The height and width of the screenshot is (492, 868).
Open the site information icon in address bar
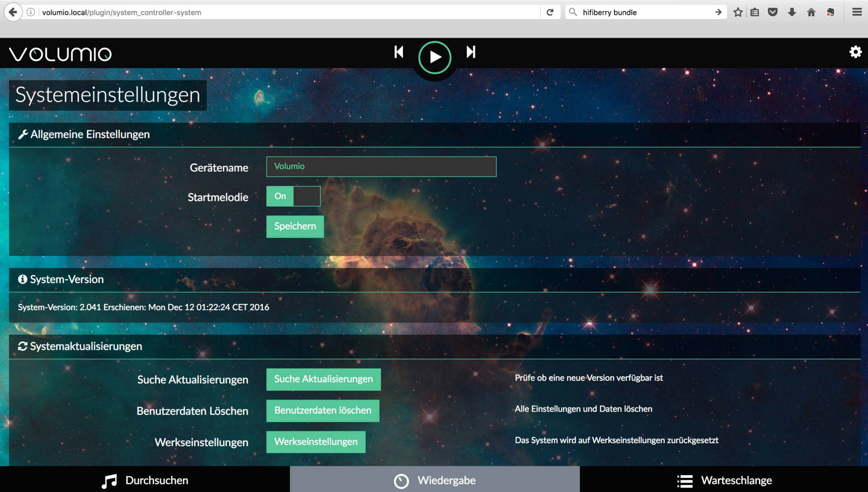[31, 12]
